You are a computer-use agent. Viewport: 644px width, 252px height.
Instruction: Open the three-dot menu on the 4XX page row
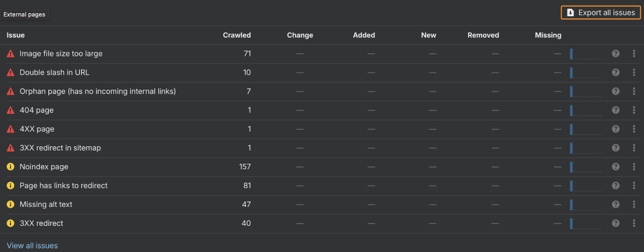[x=634, y=128]
